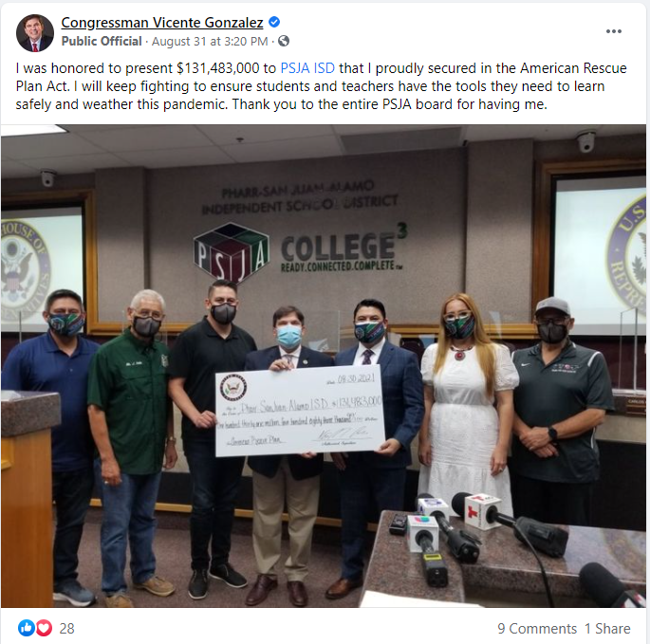Click the blue verified badge icon
This screenshot has height=644, width=650.
274,22
